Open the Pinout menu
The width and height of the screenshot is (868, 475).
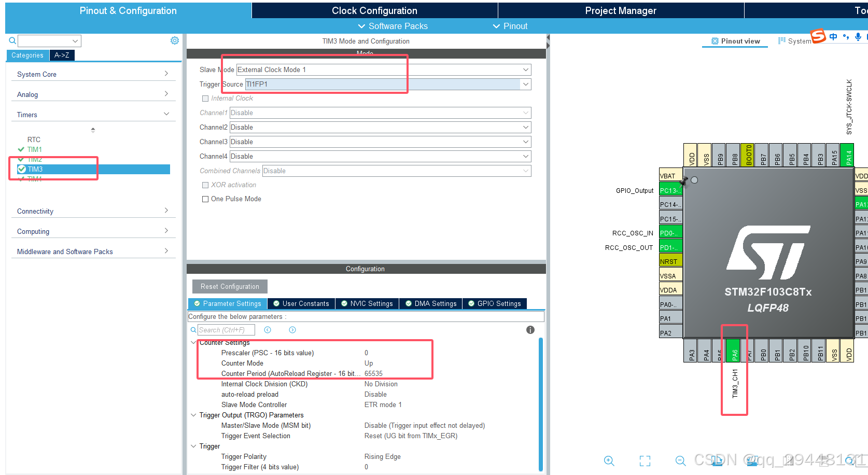click(x=510, y=26)
